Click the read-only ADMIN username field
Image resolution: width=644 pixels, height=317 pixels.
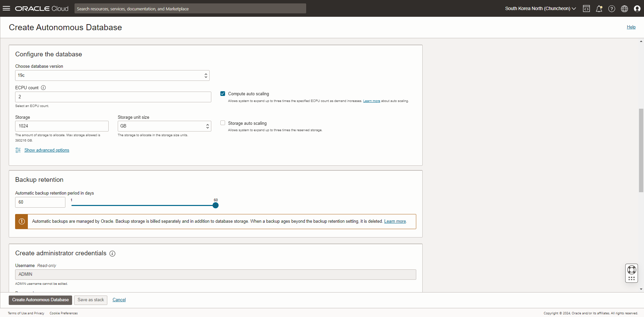coord(216,274)
